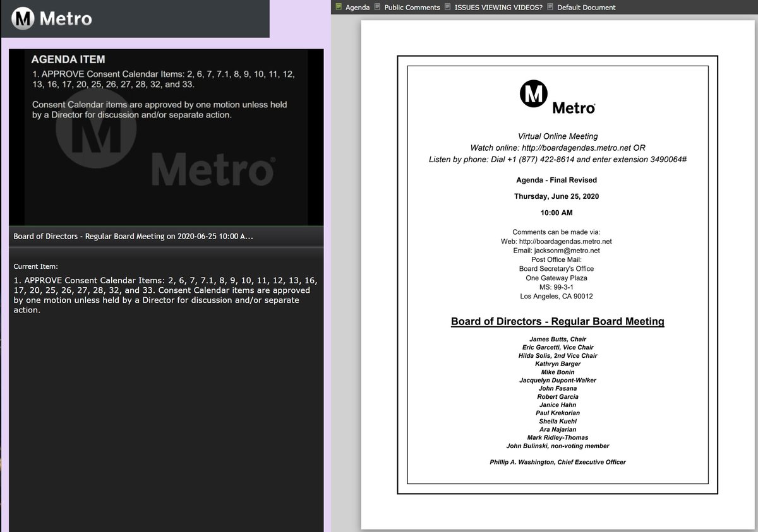Click 'Board of Directors - Regular Board Meeting' heading

point(557,322)
